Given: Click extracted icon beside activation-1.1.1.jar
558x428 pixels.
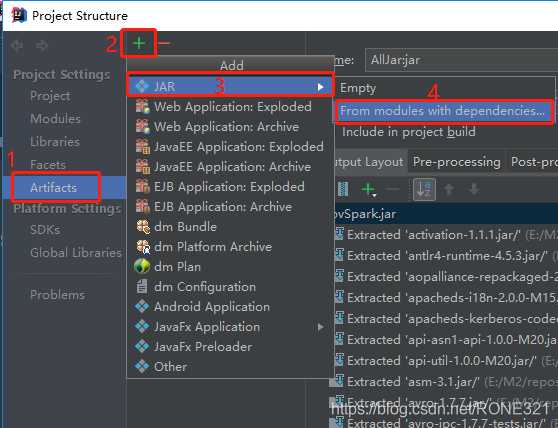Looking at the screenshot, I should point(339,234).
